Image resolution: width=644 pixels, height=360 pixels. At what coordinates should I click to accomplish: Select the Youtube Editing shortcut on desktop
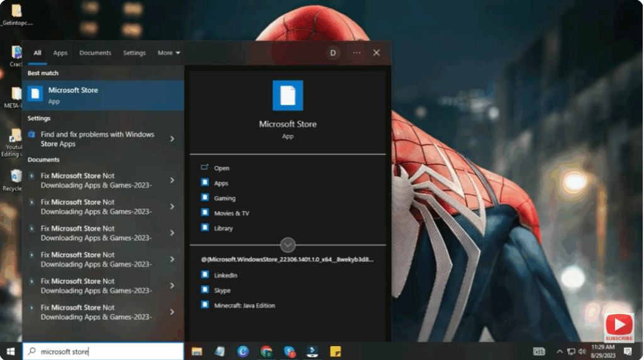pyautogui.click(x=13, y=143)
